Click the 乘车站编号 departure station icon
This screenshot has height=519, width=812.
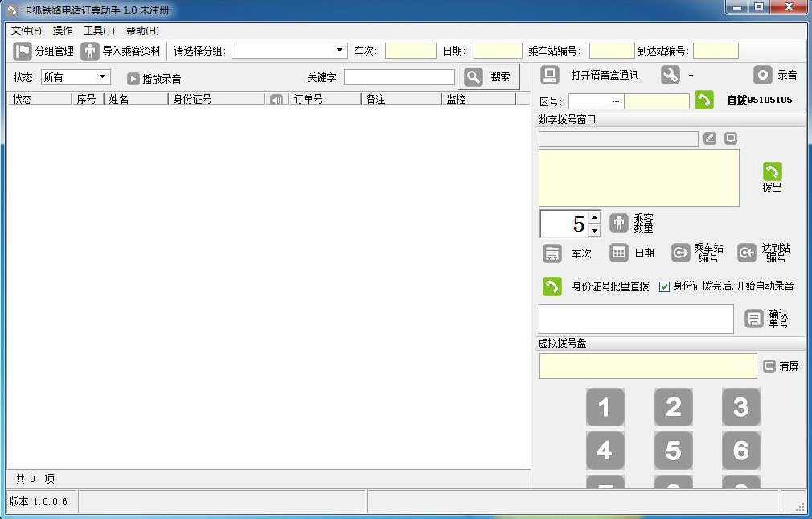pos(681,253)
